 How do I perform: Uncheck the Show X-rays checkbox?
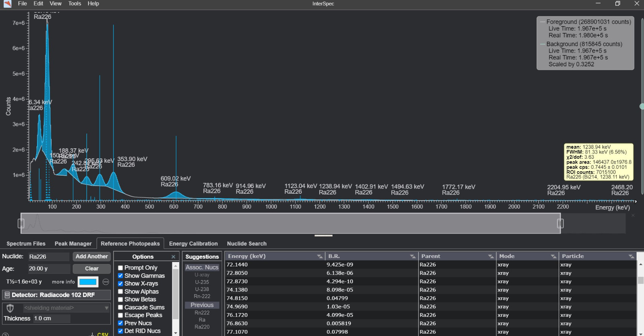(120, 284)
